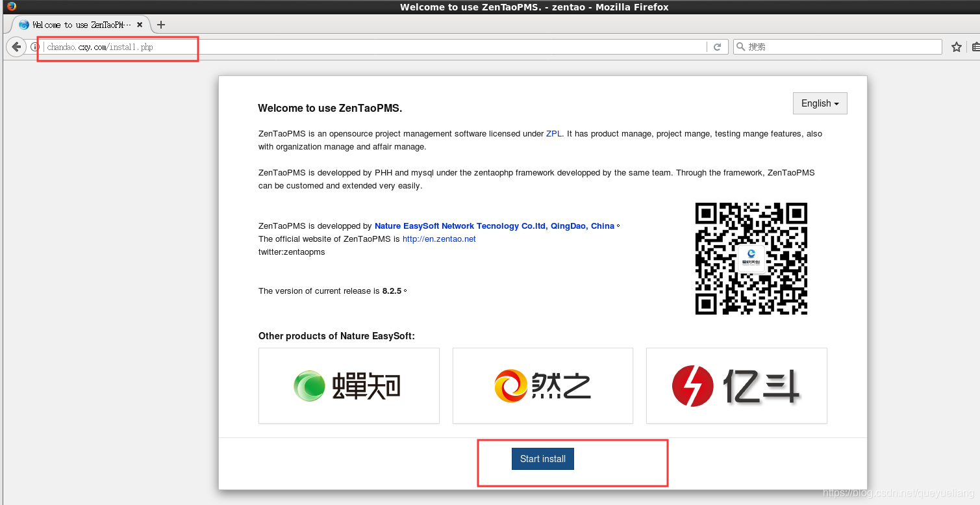Click 'Other products of Nature EasySoft' heading
This screenshot has height=505, width=980.
[x=336, y=336]
